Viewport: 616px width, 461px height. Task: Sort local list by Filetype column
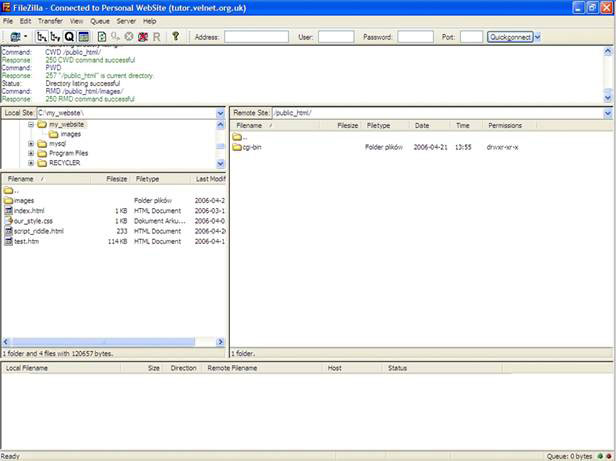tap(161, 179)
